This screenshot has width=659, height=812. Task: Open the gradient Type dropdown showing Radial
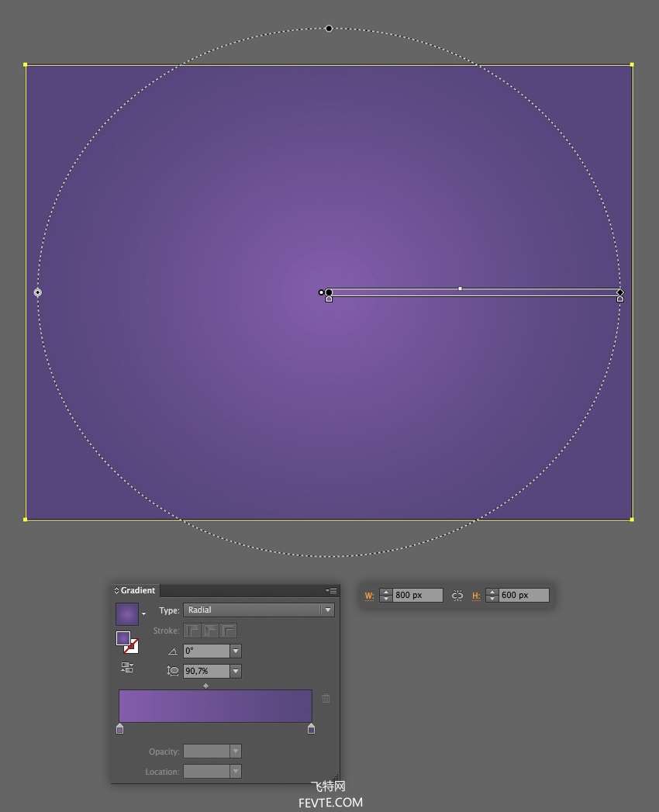[x=258, y=610]
